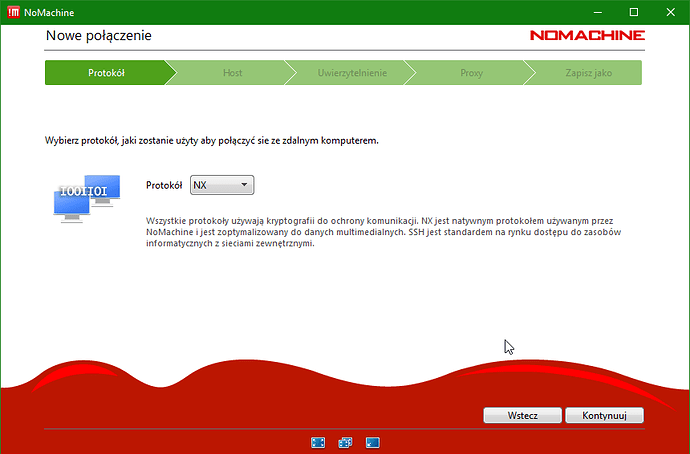Viewport: 690px width, 454px height.
Task: Maximize the NoMachine window
Action: [633, 12]
